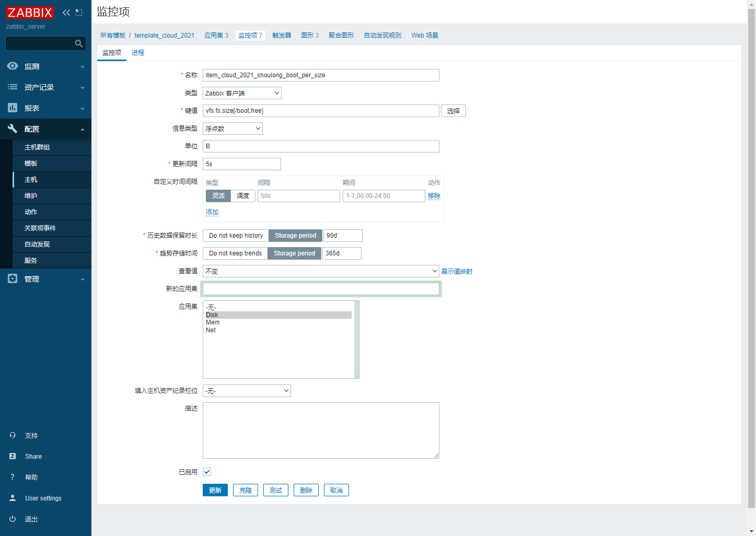Click the application list vertical scrollbar

point(357,339)
